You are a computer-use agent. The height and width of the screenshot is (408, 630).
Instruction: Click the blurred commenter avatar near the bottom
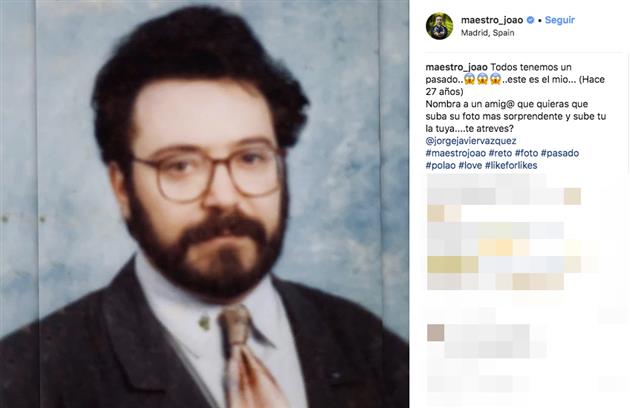pyautogui.click(x=436, y=333)
